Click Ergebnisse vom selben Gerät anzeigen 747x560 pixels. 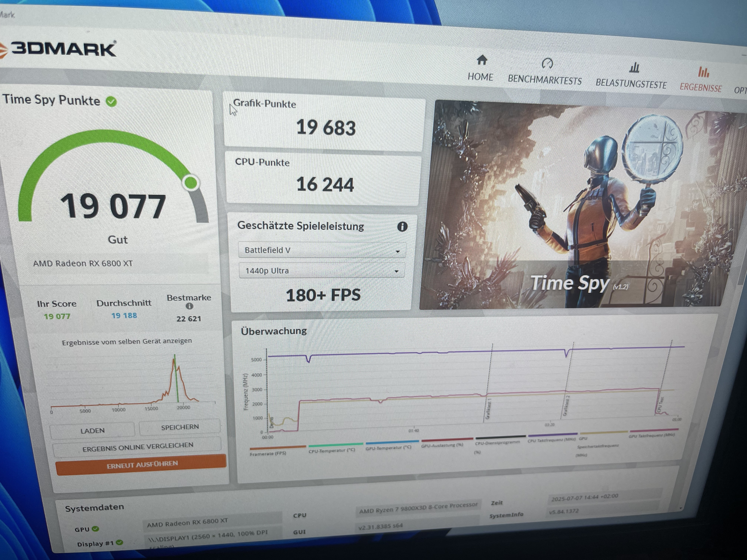pyautogui.click(x=127, y=342)
